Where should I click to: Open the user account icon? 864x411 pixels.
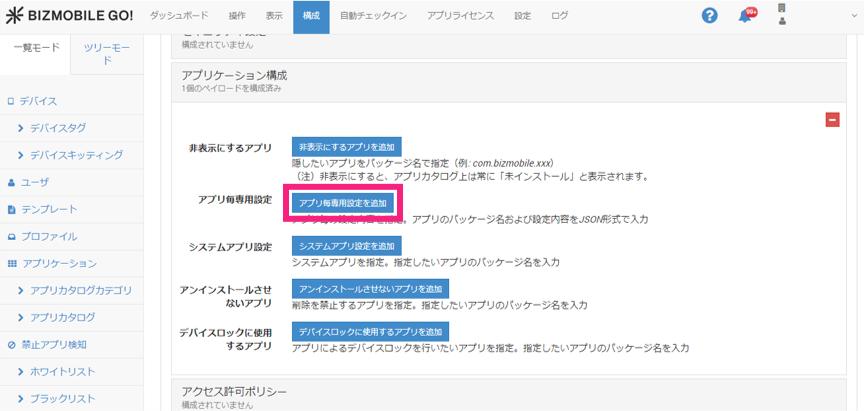tap(782, 15)
